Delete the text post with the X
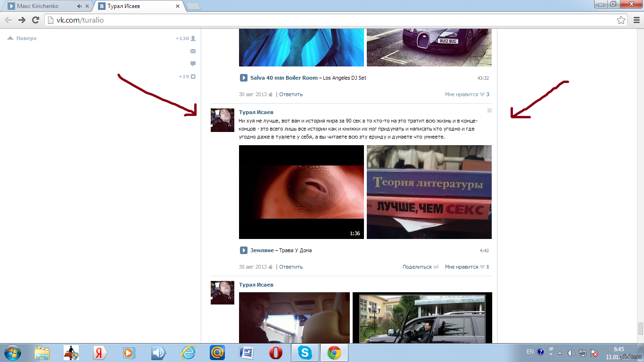This screenshot has width=644, height=362. pyautogui.click(x=489, y=110)
